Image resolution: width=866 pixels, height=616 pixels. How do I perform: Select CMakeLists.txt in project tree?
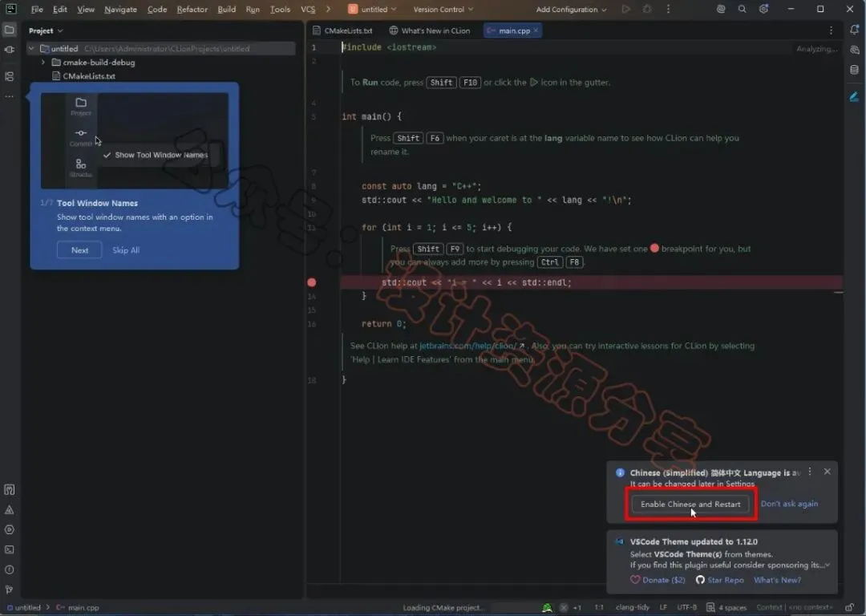click(88, 76)
